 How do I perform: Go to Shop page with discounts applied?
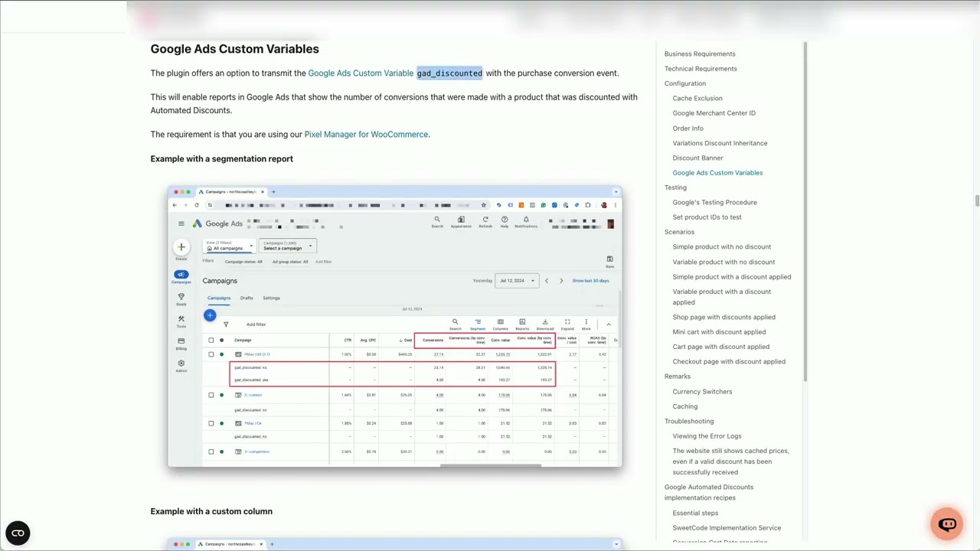click(x=724, y=318)
